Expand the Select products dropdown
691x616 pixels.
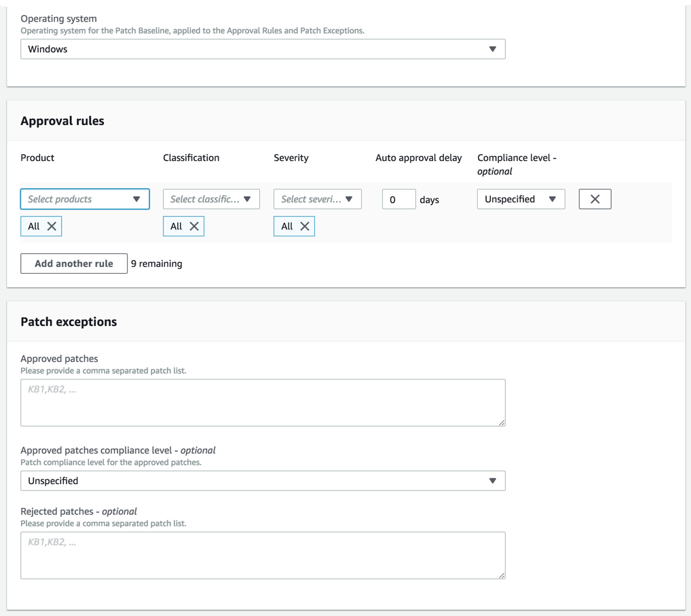point(85,199)
